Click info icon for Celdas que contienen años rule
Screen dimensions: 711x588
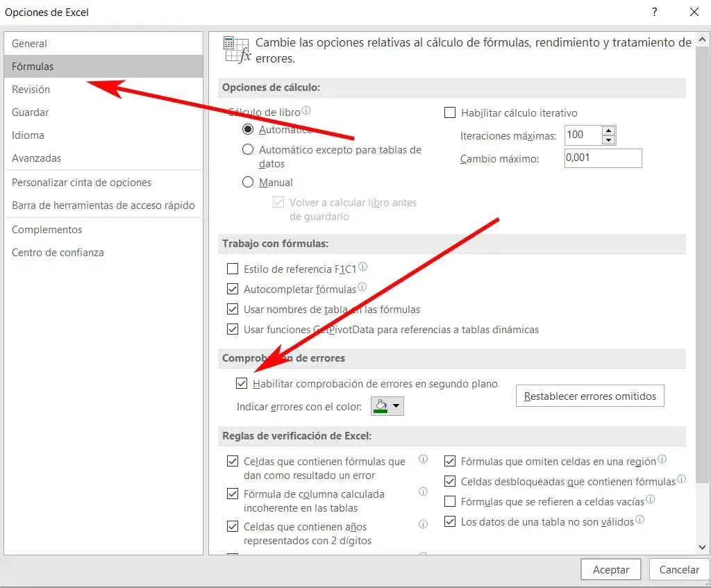[x=423, y=524]
